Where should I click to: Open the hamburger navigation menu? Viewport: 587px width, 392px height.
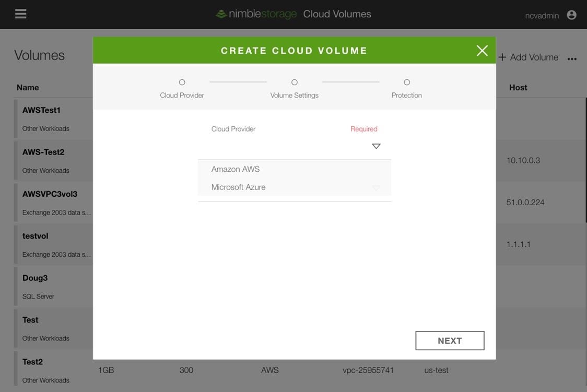tap(20, 14)
